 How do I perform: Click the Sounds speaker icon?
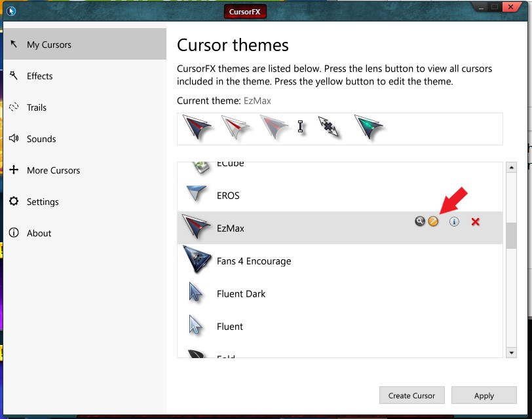point(14,138)
